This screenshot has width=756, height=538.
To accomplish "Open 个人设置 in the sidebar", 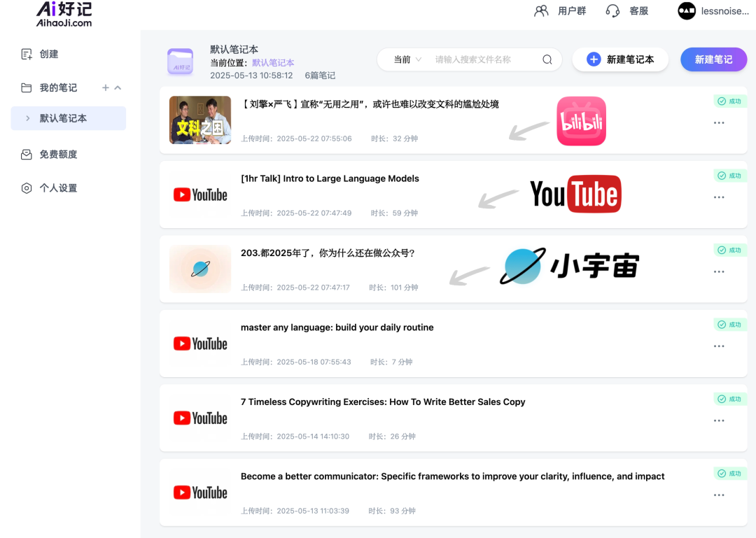I will (58, 188).
